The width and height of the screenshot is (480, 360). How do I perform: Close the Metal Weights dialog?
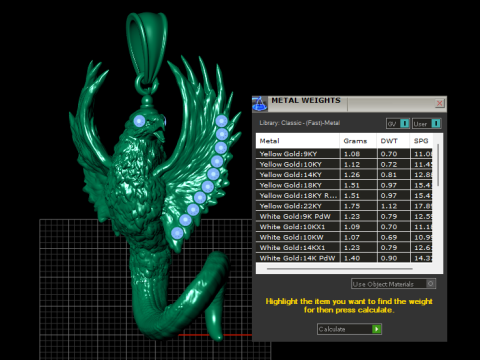pos(440,103)
